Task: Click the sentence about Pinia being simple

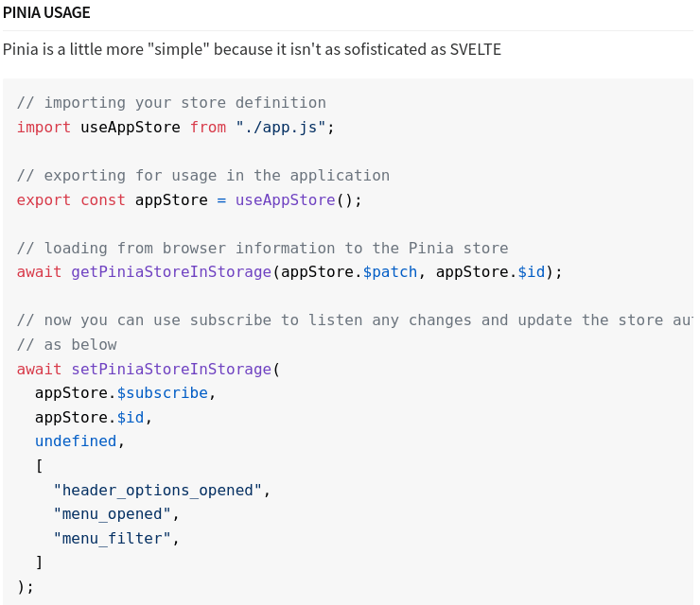Action: [x=252, y=49]
